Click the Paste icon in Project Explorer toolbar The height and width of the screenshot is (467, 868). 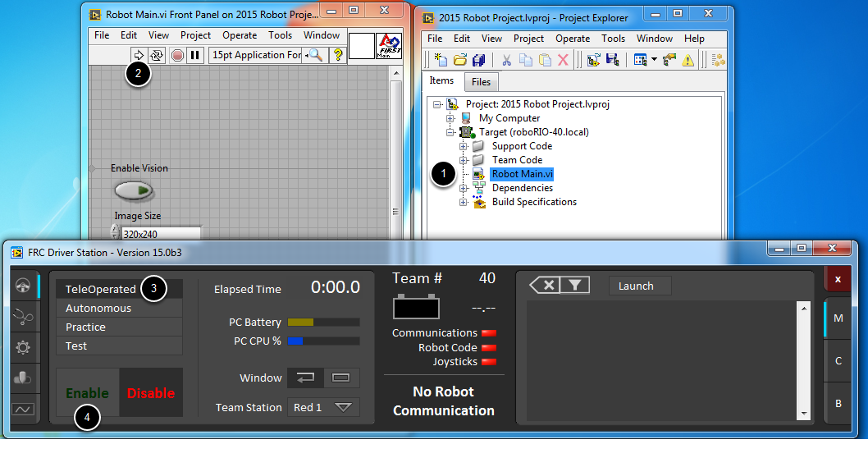pos(545,60)
